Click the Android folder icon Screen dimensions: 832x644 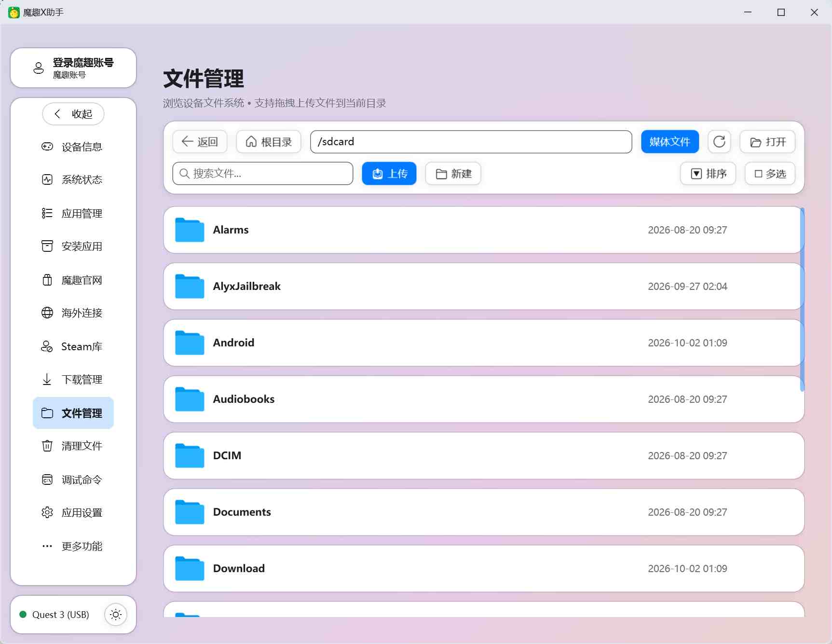coord(190,343)
